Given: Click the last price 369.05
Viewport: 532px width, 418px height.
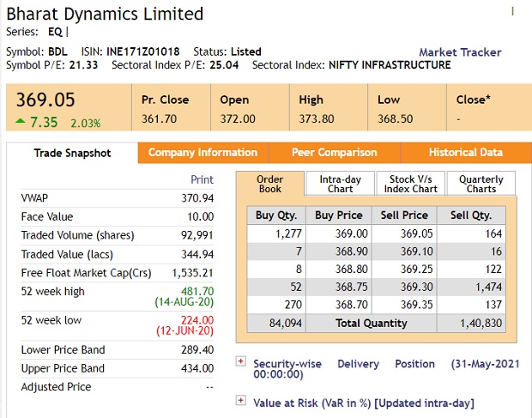Looking at the screenshot, I should coord(45,100).
